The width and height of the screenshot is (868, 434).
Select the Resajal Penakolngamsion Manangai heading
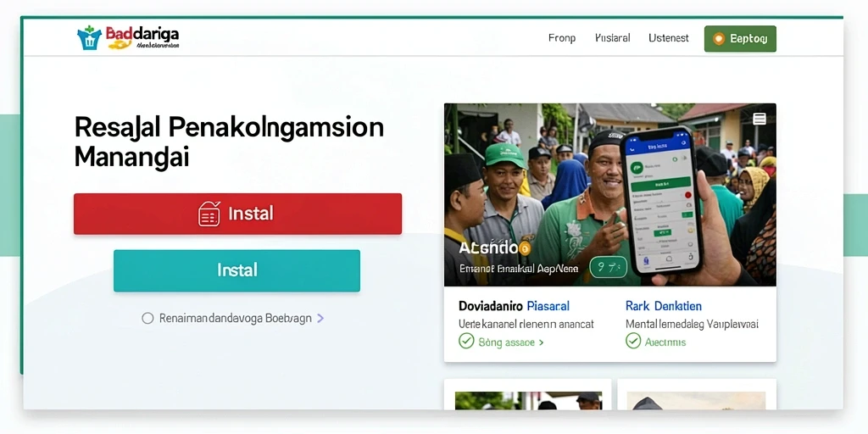[x=229, y=142]
